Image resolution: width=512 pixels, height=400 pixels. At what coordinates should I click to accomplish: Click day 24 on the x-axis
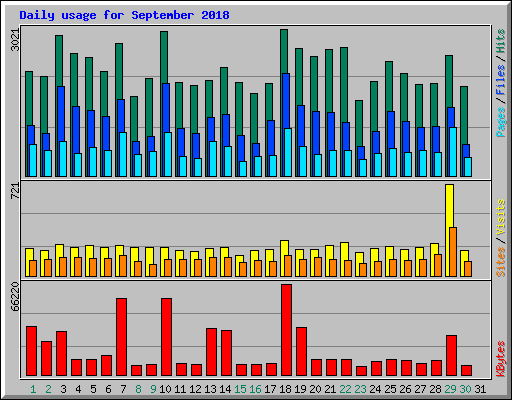click(375, 389)
